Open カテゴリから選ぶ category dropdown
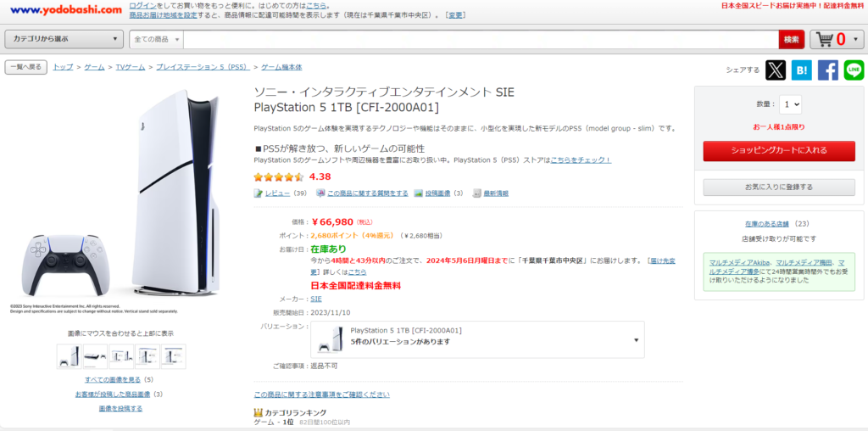This screenshot has height=431, width=868. (64, 39)
